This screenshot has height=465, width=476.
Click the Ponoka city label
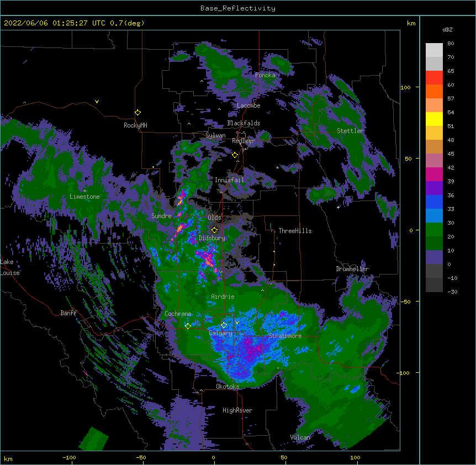265,75
